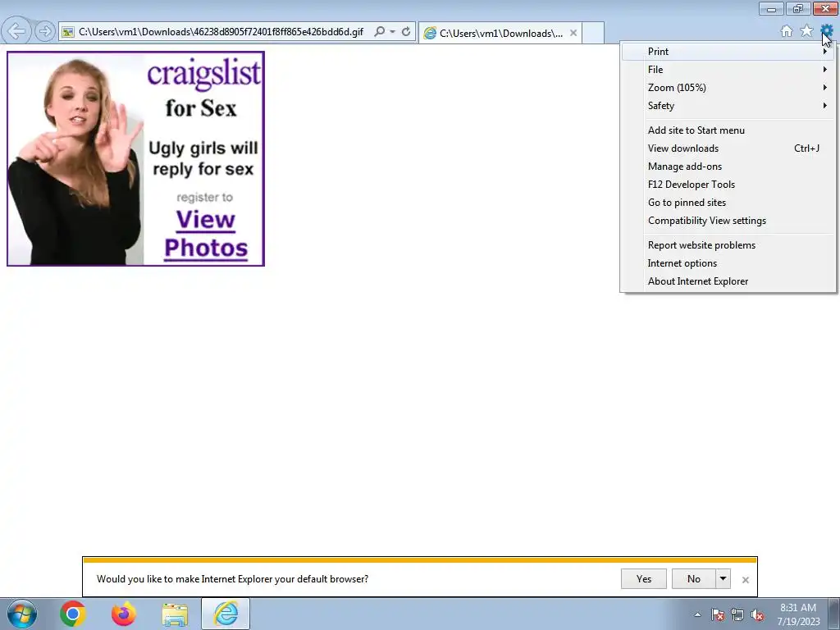Show hidden tray icons arrow
This screenshot has height=630, width=840.
pos(697,614)
